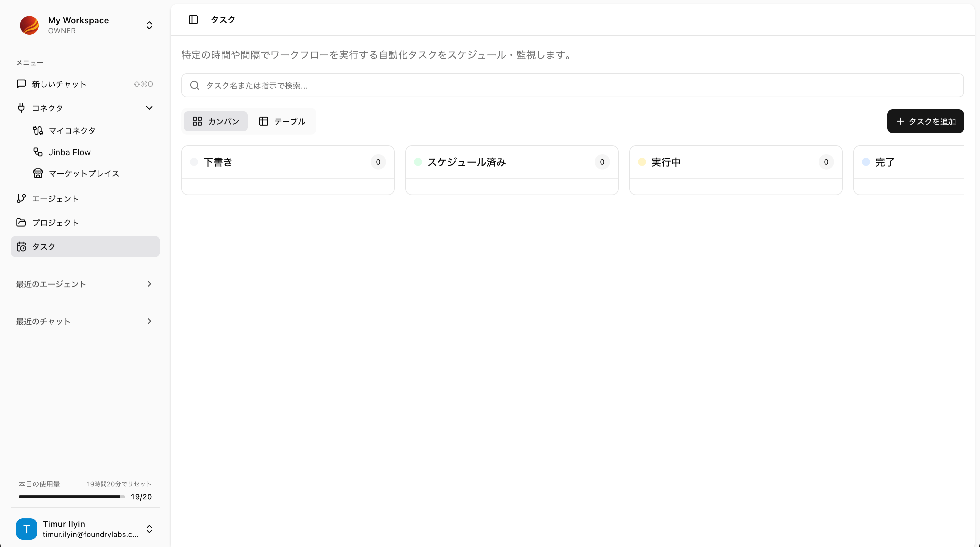Click the プロジェクト folder icon
The width and height of the screenshot is (980, 547).
21,223
